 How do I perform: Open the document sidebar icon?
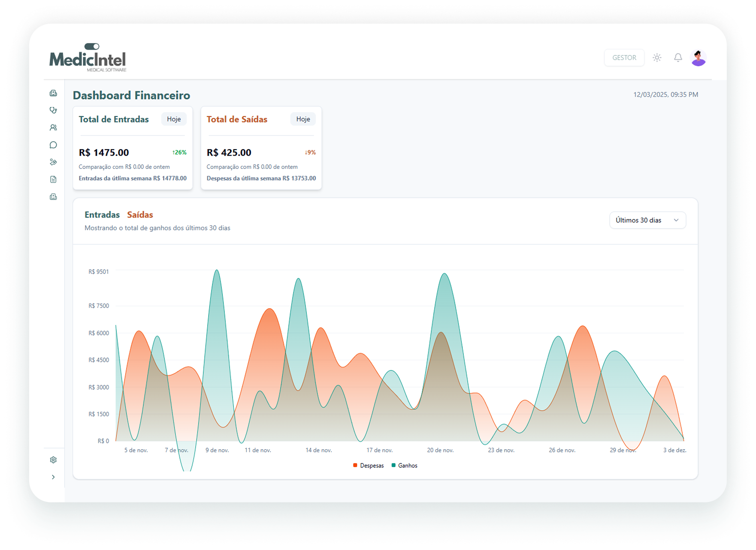(x=53, y=179)
